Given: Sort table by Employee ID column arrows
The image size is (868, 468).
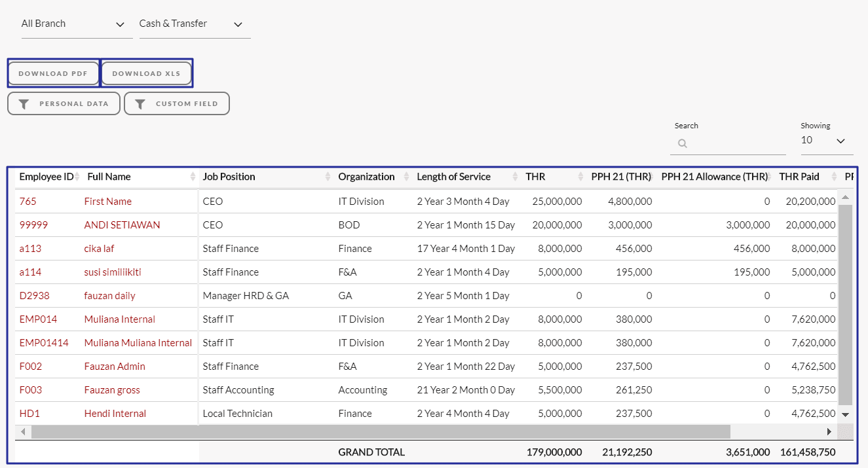Looking at the screenshot, I should coord(77,177).
